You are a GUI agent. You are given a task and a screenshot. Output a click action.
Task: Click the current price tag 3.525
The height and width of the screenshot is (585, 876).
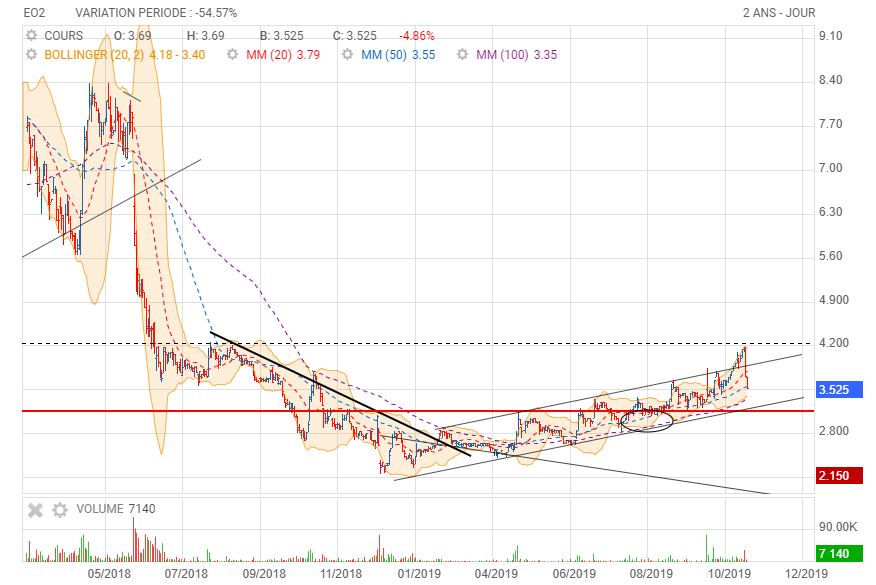click(833, 390)
